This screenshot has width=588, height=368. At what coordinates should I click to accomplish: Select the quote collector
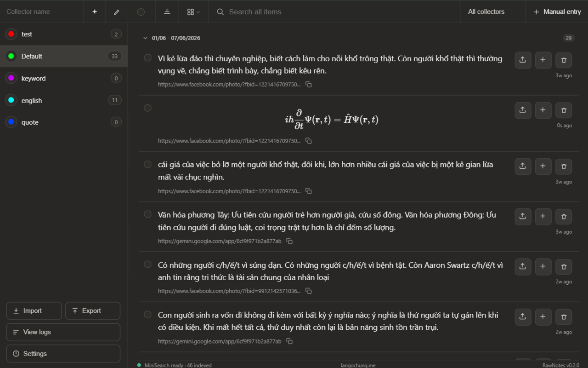click(64, 122)
